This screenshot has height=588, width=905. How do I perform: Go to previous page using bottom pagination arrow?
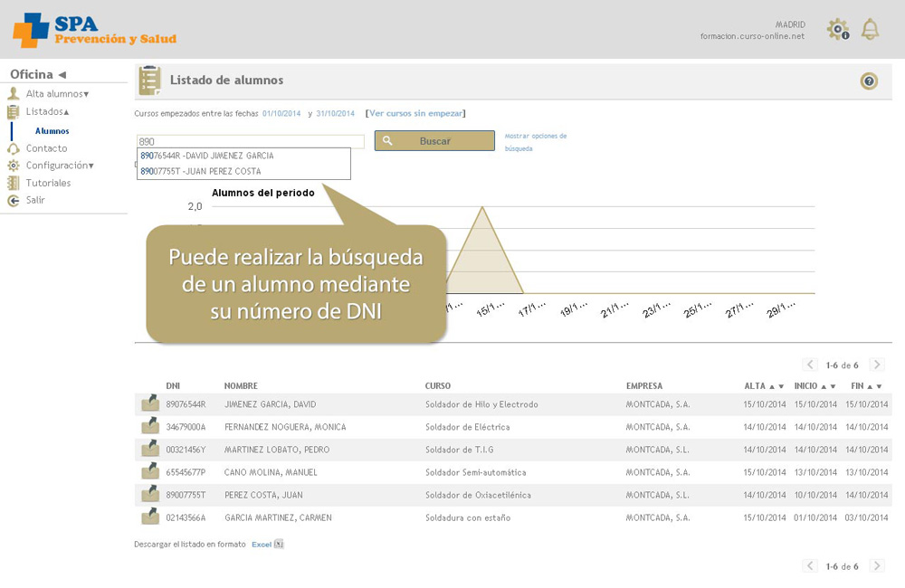tap(810, 565)
